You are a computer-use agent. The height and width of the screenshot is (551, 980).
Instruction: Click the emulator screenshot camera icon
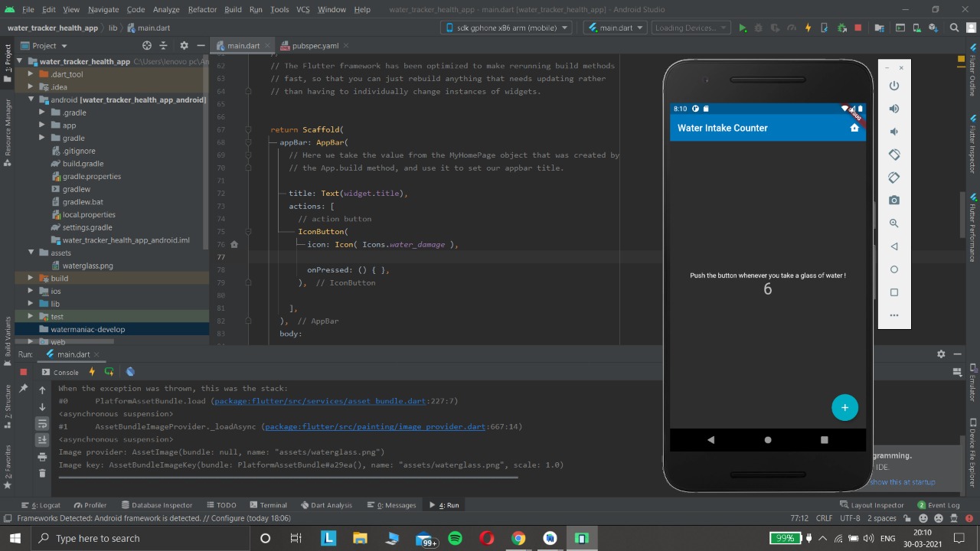[x=893, y=201]
